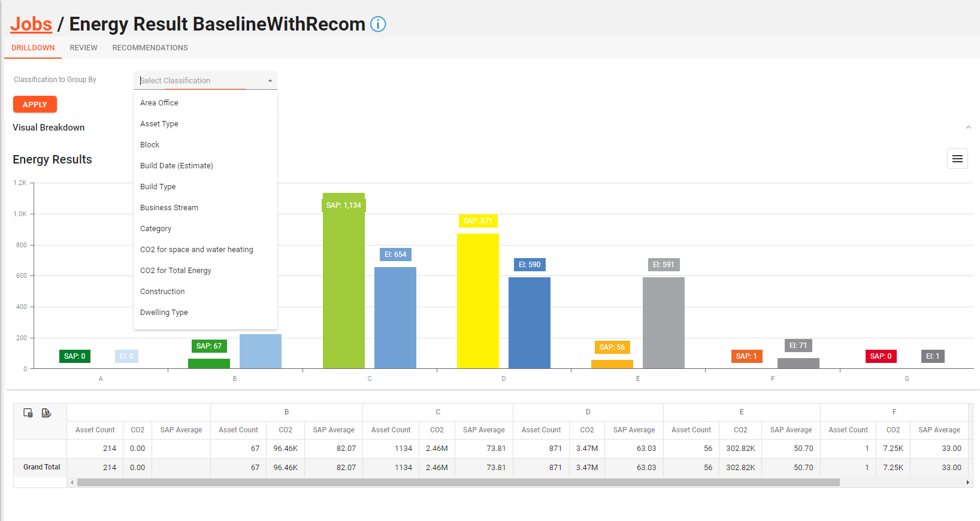Select the Dwelling Type classification option
The image size is (980, 521).
click(164, 313)
